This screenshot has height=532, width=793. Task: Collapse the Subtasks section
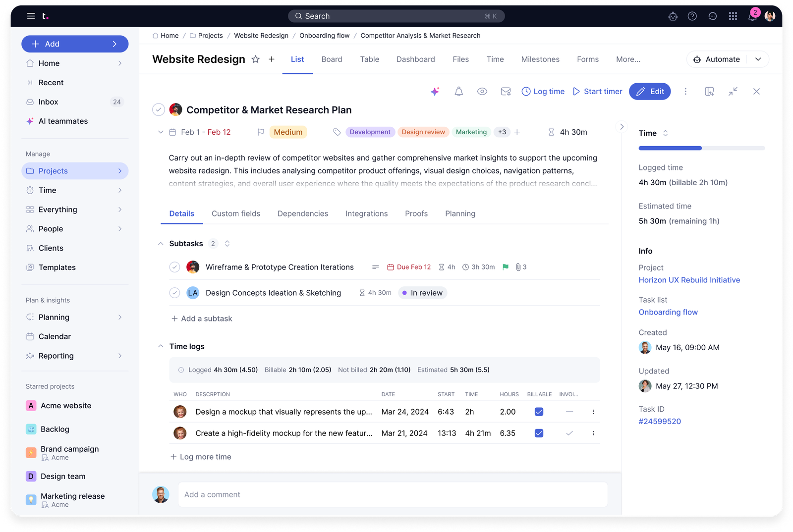[x=161, y=244]
